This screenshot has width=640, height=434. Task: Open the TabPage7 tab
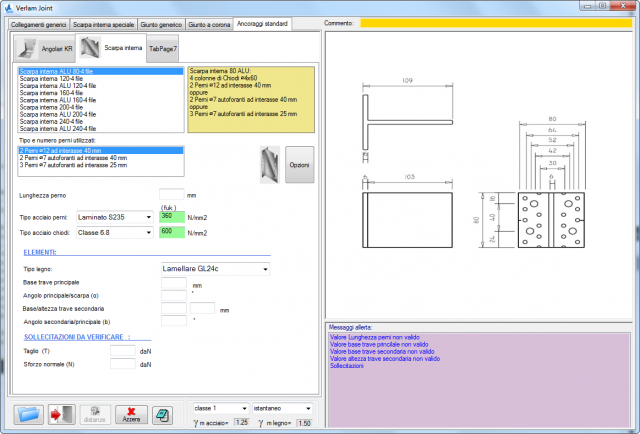pyautogui.click(x=162, y=48)
